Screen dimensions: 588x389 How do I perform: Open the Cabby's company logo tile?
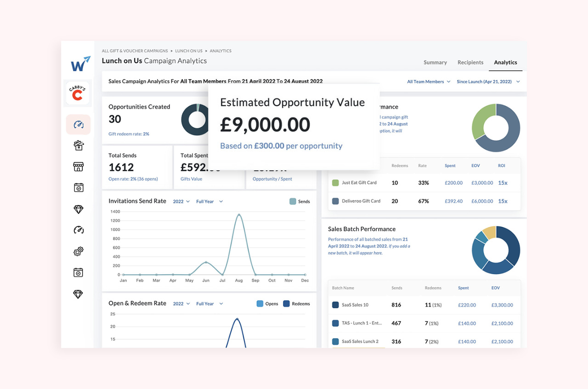78,93
